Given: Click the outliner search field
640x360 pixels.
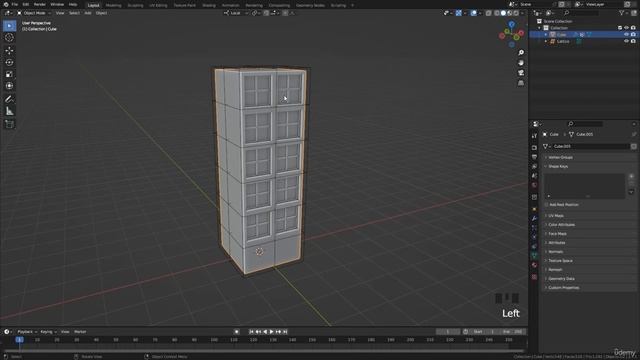Looking at the screenshot, I should 582,13.
